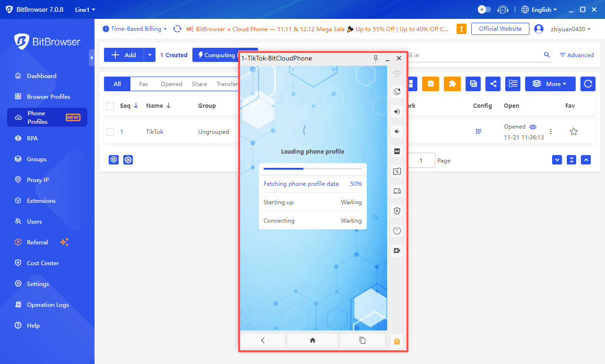Click the page number input field

coord(421,160)
